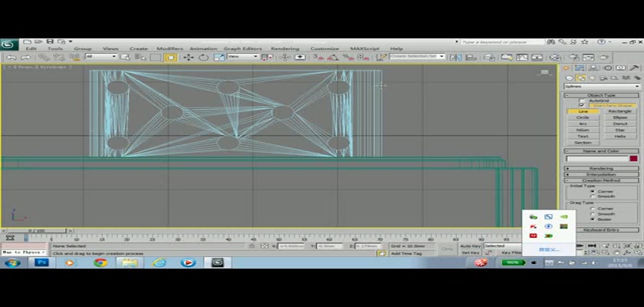The width and height of the screenshot is (644, 307).
Task: Click the Undo arrow in main toolbar
Action: pos(11,57)
